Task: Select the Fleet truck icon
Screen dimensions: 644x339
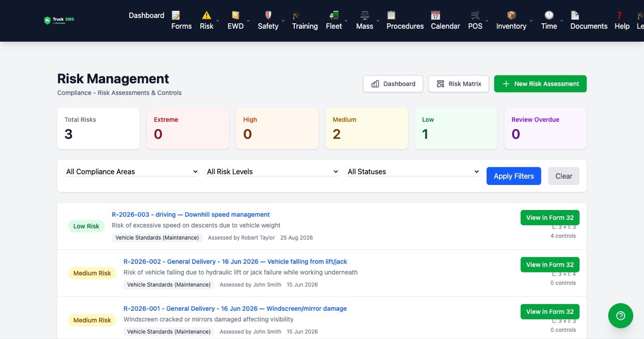Action: [x=334, y=16]
